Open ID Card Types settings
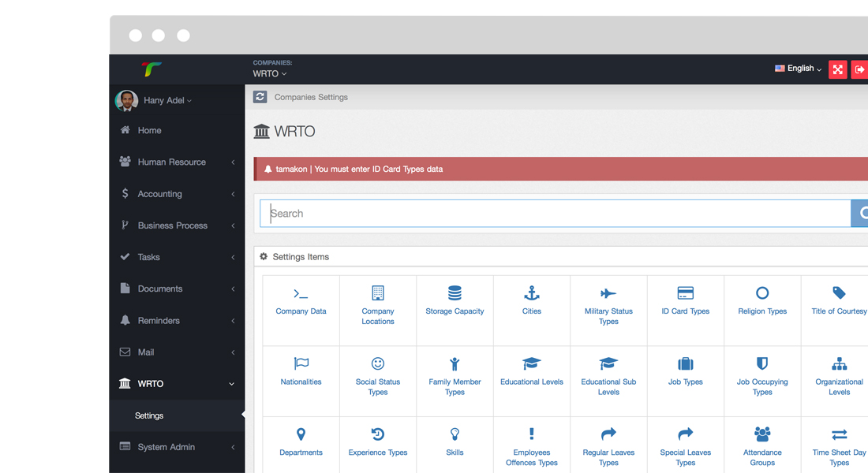This screenshot has height=473, width=868. point(685,302)
